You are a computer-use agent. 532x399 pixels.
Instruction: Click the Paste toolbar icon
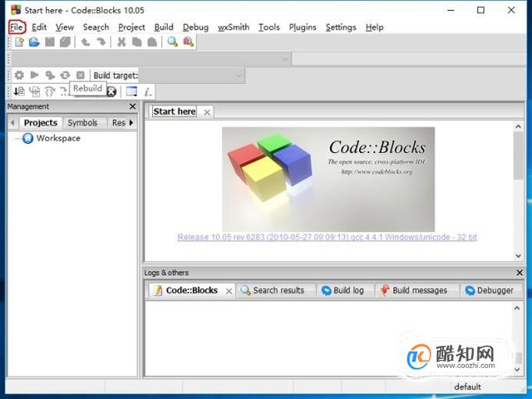(152, 42)
